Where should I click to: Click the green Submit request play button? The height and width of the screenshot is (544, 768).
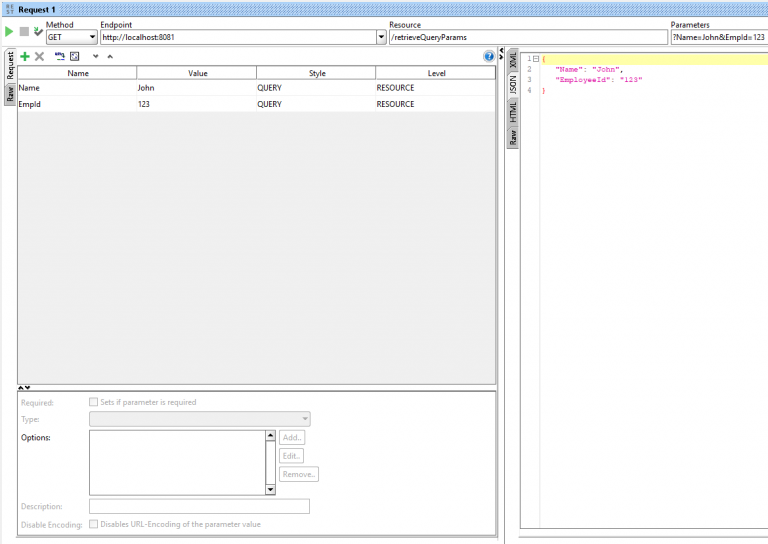coord(10,33)
